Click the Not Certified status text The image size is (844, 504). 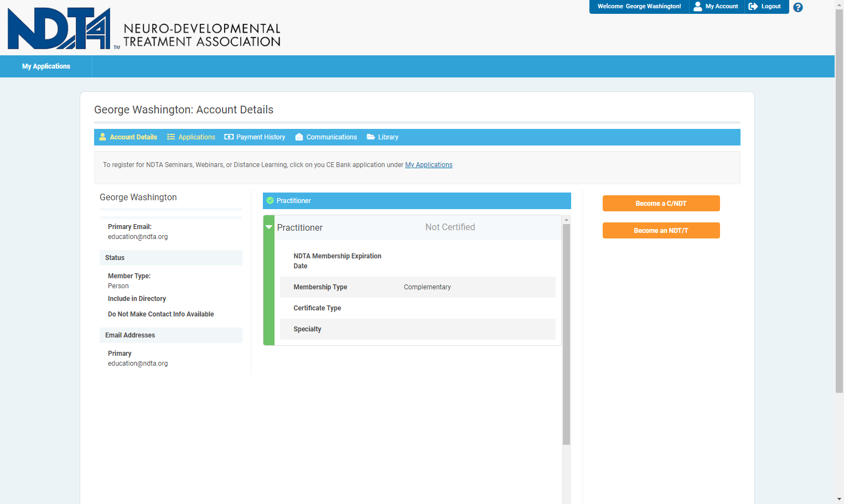(x=450, y=227)
